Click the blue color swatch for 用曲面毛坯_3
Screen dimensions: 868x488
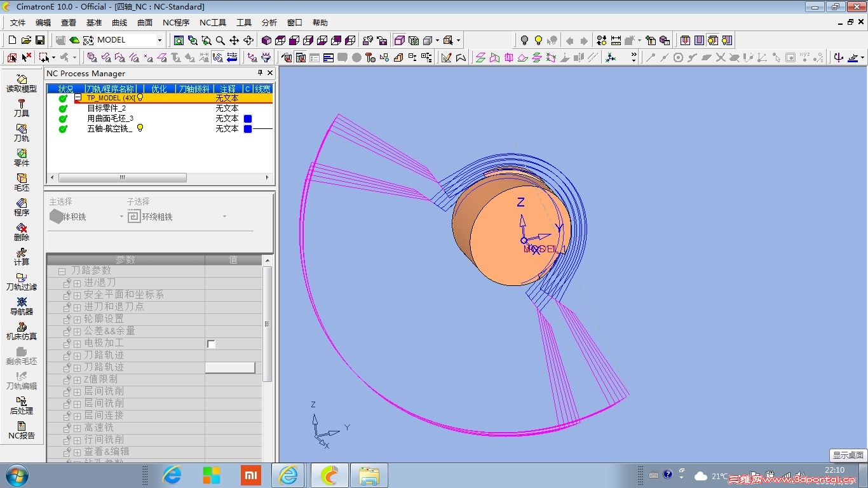(248, 119)
